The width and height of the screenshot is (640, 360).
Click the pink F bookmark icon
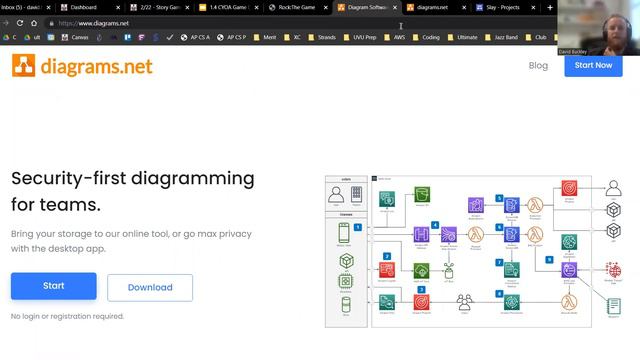coord(141,37)
